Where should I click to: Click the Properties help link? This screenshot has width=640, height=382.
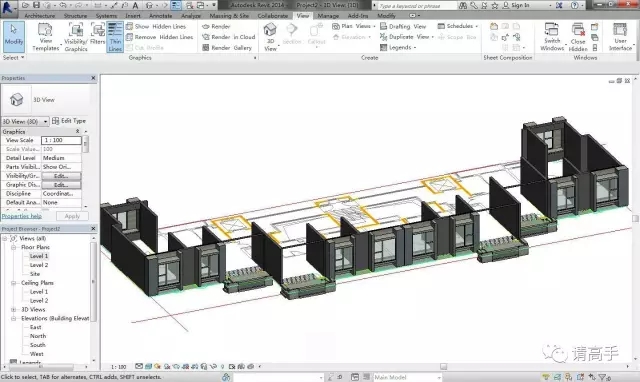coord(22,216)
